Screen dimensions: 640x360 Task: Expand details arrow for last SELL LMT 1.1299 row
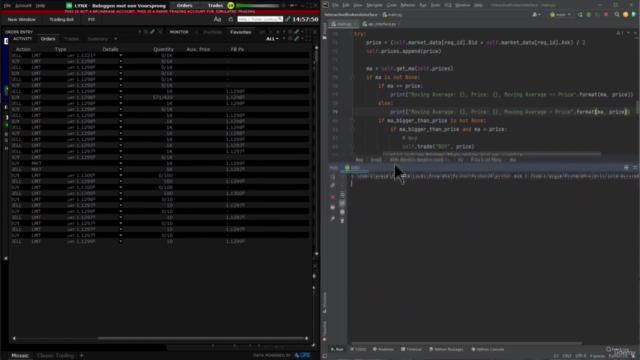coord(120,241)
